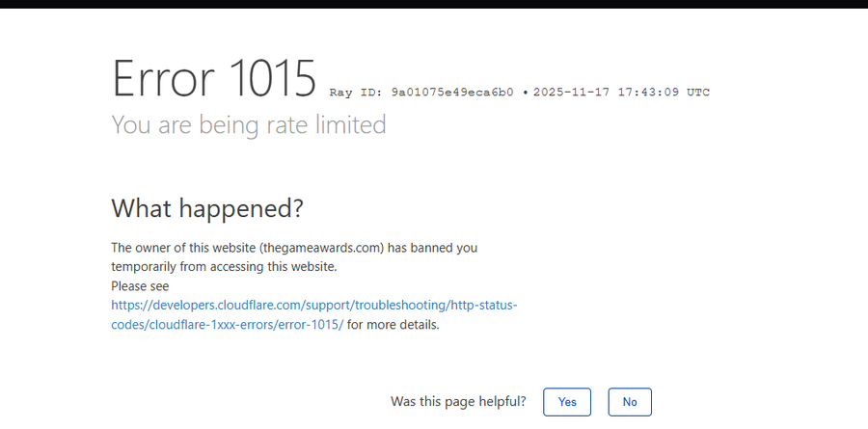Click the Error 1015 heading
This screenshot has height=429, width=868.
[214, 78]
